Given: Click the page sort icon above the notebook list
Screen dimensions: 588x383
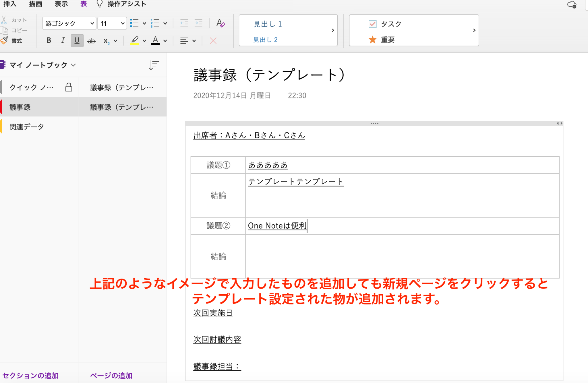Looking at the screenshot, I should click(x=154, y=65).
